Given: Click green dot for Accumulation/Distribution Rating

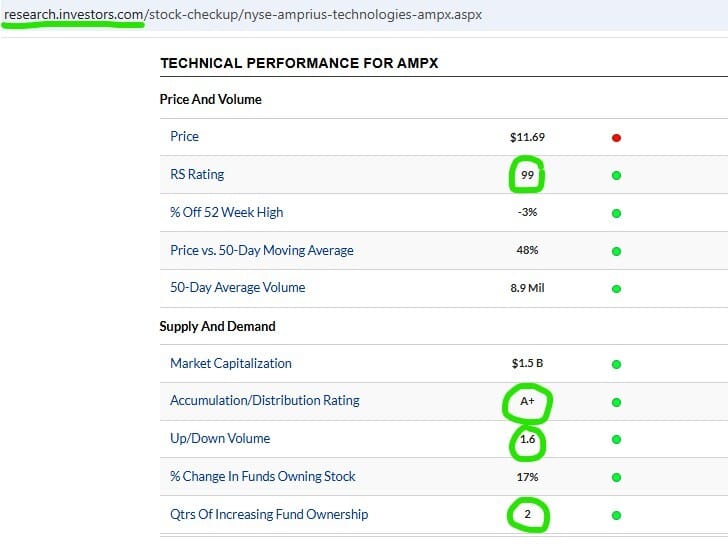Looking at the screenshot, I should [x=616, y=402].
